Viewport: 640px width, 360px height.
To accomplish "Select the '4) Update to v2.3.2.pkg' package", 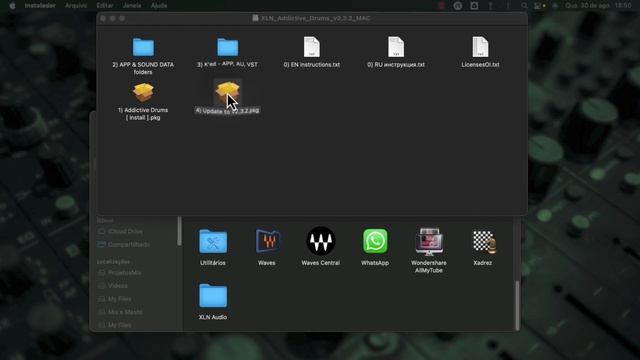I will [227, 93].
